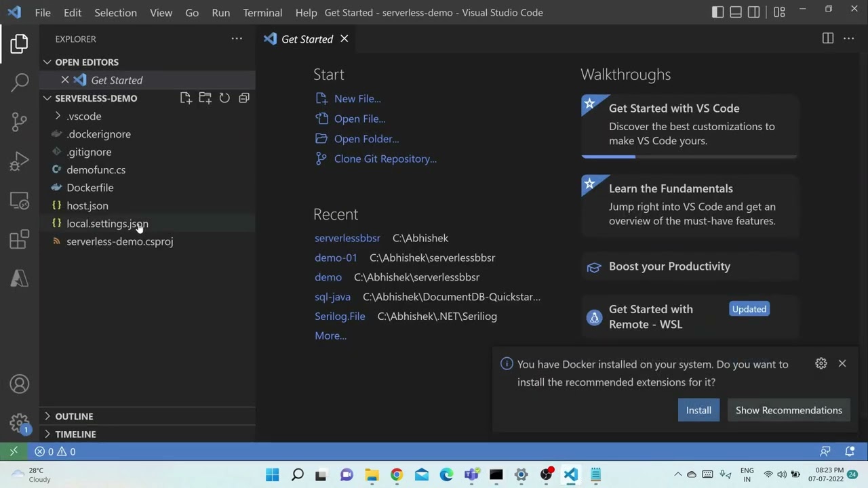The image size is (868, 488).
Task: Open host.json in explorer
Action: 147,205
